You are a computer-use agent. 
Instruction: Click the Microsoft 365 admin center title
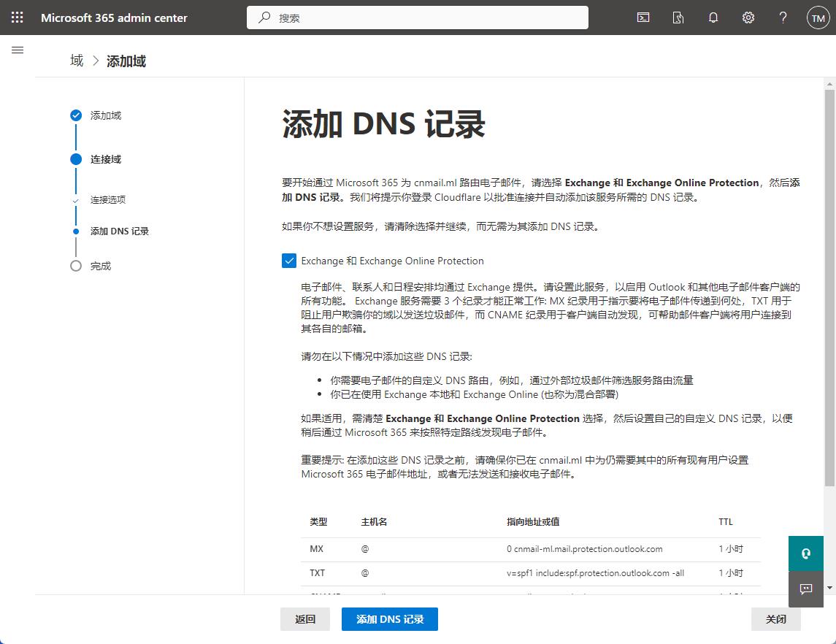[114, 18]
